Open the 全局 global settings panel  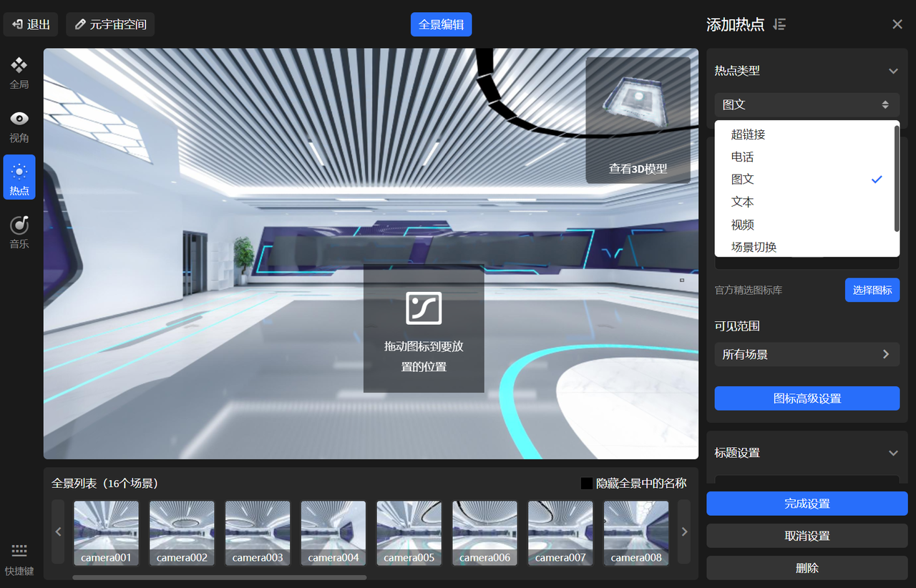[x=19, y=73]
